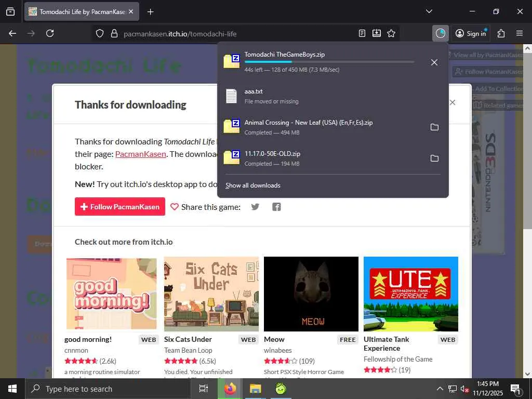Open File Explorer from taskbar

coord(256,389)
